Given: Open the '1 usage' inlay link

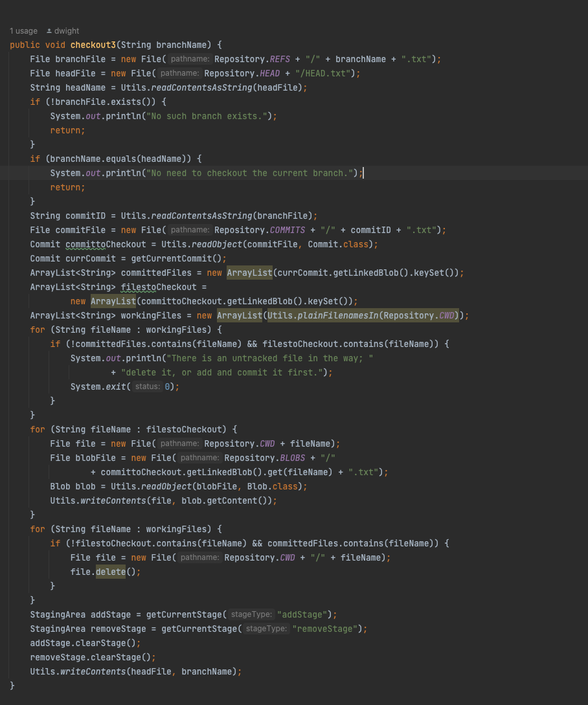Looking at the screenshot, I should 23,31.
